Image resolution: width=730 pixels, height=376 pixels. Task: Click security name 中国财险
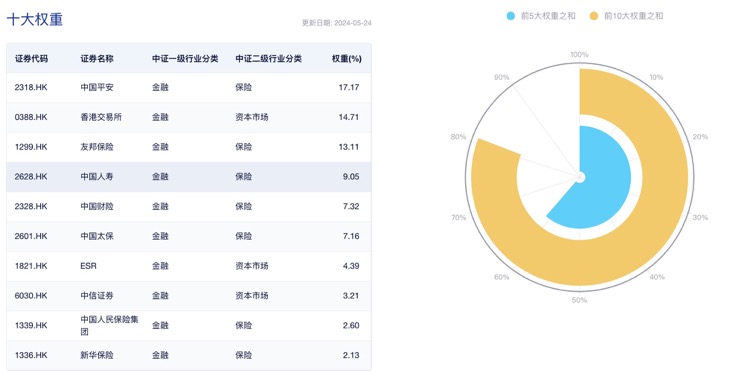coord(97,207)
